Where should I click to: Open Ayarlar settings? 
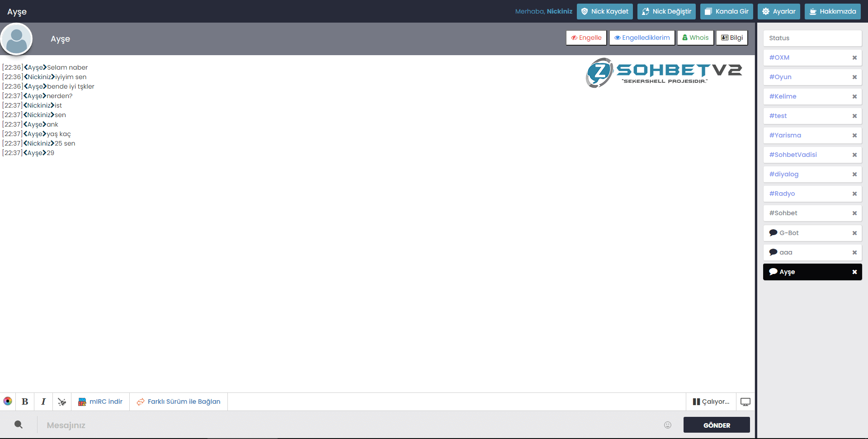pyautogui.click(x=779, y=11)
